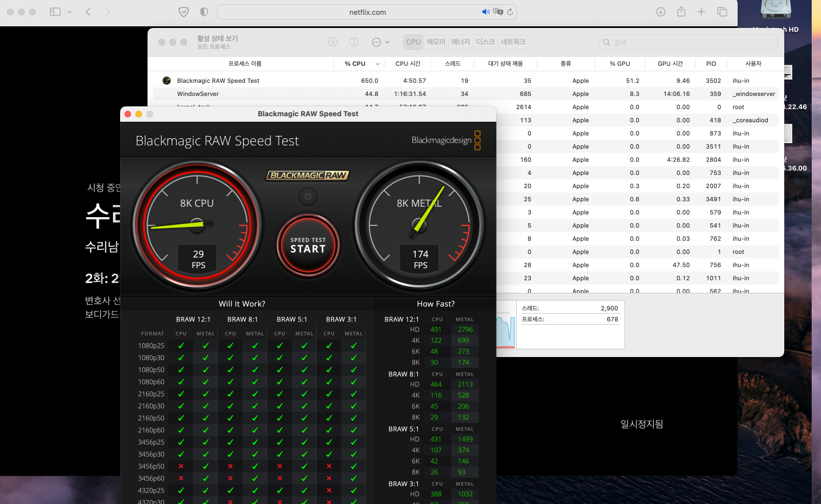Toggle the Safari sidebar
This screenshot has height=504, width=821.
click(55, 12)
